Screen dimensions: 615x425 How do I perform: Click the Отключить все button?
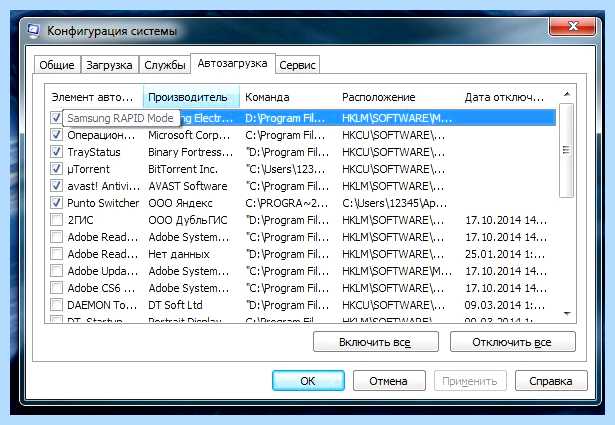click(x=512, y=342)
